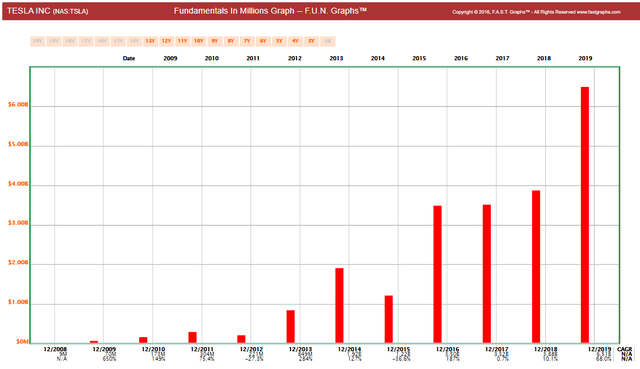Choose the 3Y time range
This screenshot has height=369, width=640.
point(311,41)
